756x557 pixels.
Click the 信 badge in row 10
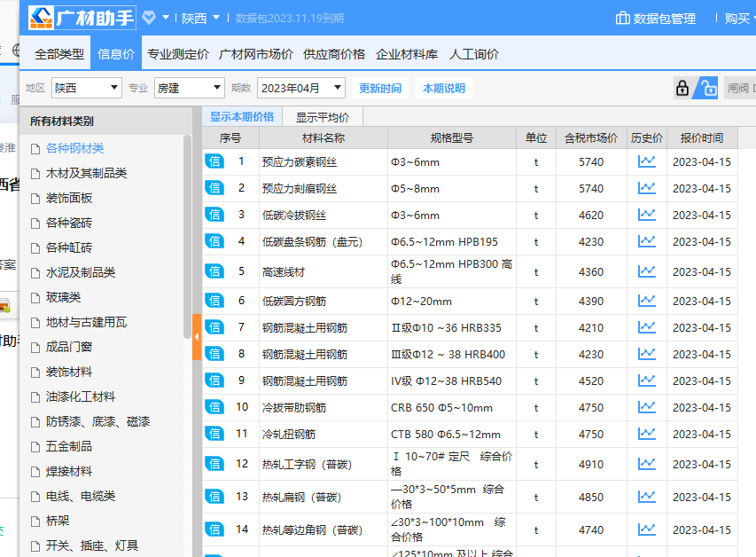click(214, 407)
